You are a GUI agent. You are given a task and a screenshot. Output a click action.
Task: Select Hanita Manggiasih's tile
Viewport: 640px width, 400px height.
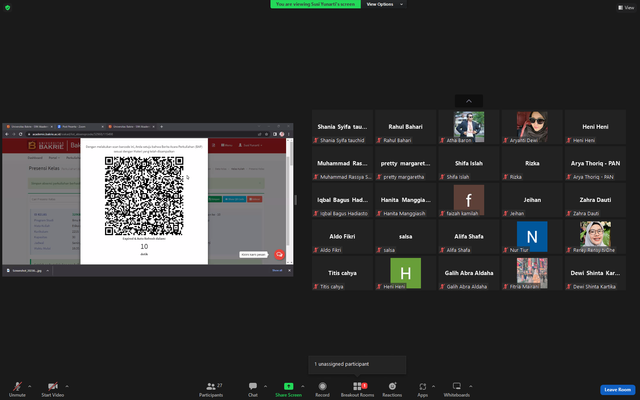(x=406, y=200)
